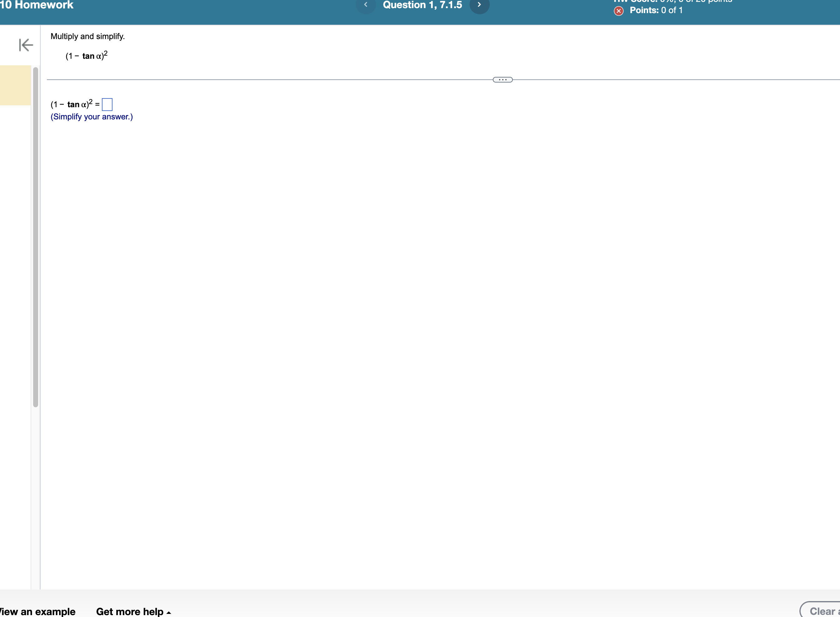Viewport: 840px width, 617px height.
Task: Click the yellow bookmark strip in sidebar
Action: [x=15, y=85]
